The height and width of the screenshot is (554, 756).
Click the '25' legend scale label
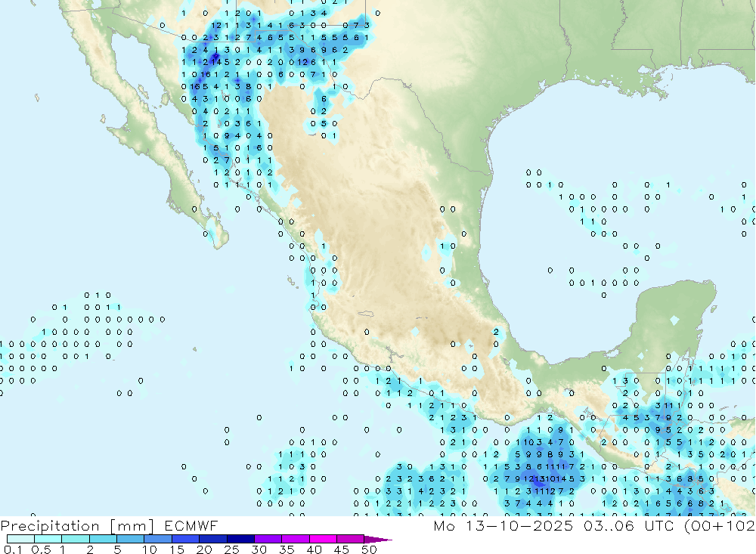point(232,549)
